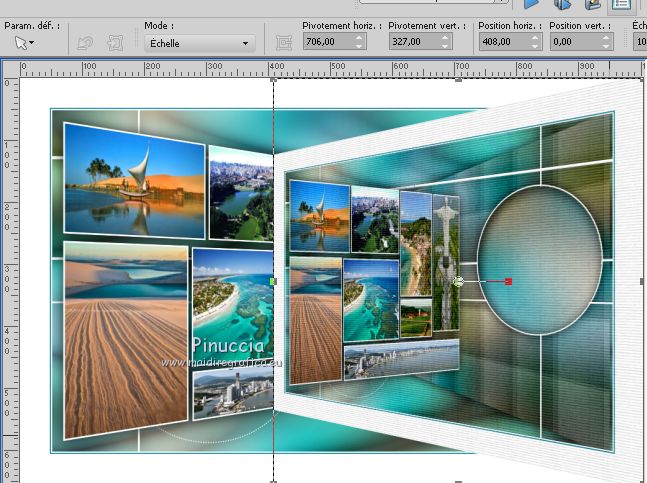Click the circular rotation handle at center
This screenshot has width=647, height=483.
458,282
